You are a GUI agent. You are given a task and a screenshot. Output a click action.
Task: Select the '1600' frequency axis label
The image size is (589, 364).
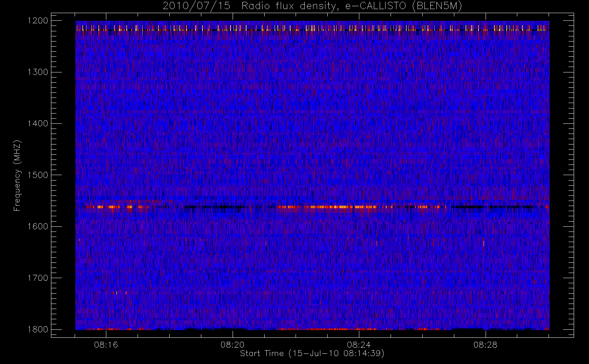click(38, 226)
